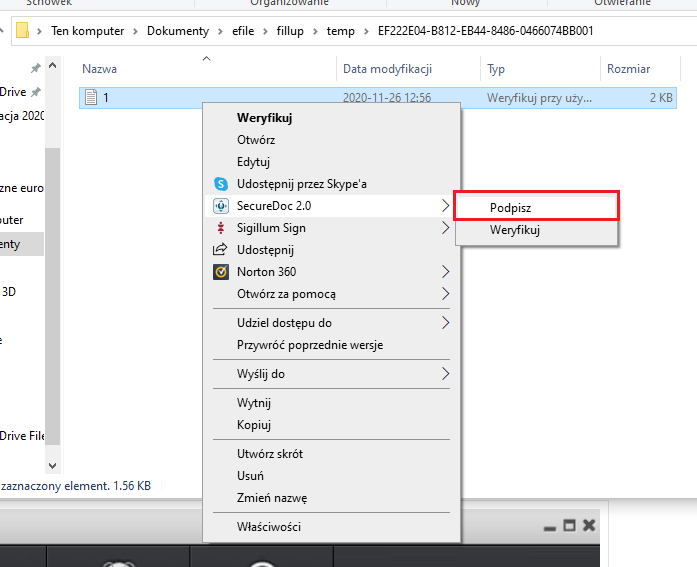
Task: Select the Drive item in the sidebar
Action: pos(13,92)
